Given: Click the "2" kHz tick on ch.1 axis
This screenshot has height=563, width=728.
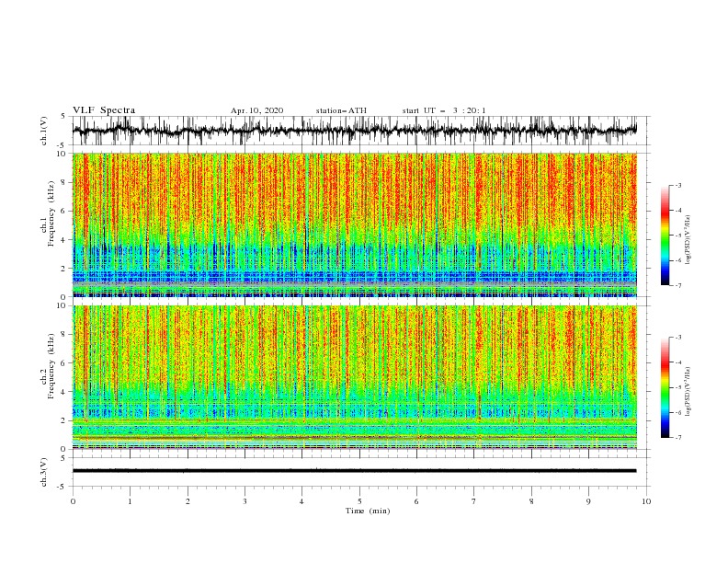Looking at the screenshot, I should click(64, 269).
